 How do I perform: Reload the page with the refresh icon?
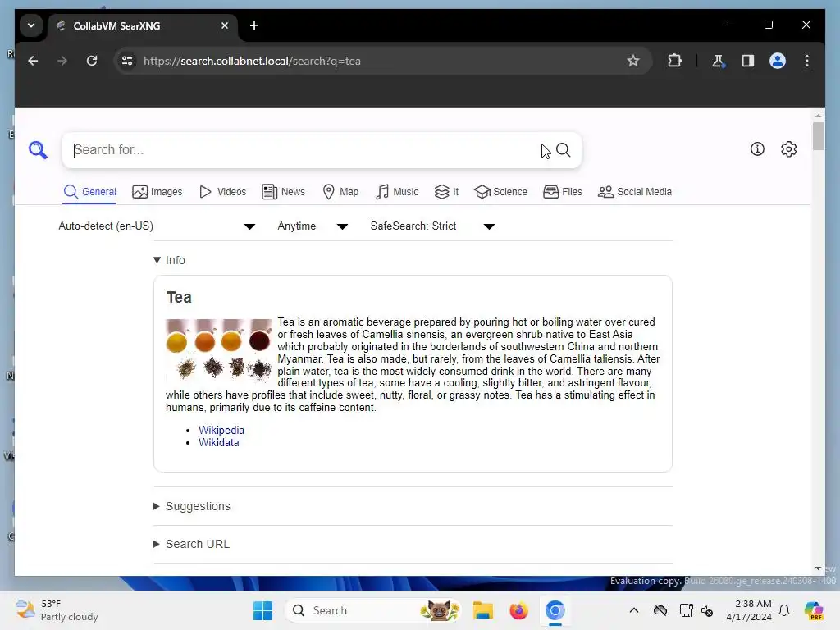(x=92, y=61)
